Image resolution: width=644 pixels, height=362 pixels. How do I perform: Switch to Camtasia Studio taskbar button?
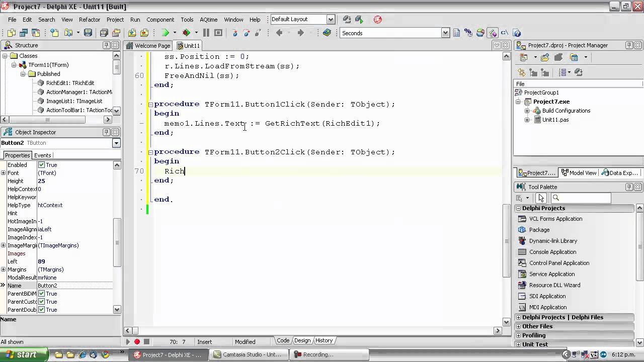click(x=249, y=354)
